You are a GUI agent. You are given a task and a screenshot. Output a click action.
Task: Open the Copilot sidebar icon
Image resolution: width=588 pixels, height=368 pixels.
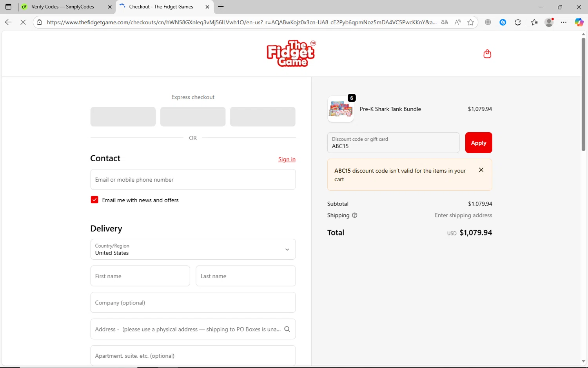pyautogui.click(x=579, y=22)
